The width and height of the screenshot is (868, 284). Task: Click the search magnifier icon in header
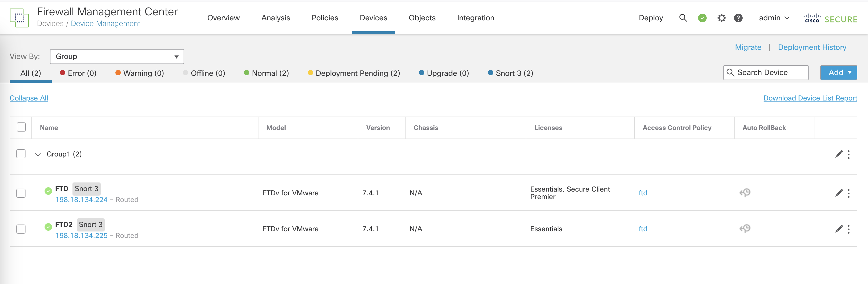tap(683, 18)
